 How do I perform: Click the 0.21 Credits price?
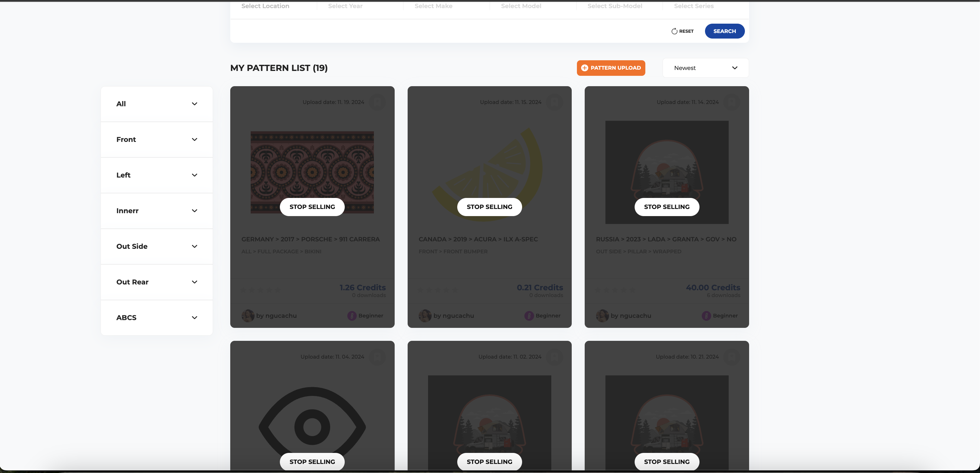click(x=540, y=288)
